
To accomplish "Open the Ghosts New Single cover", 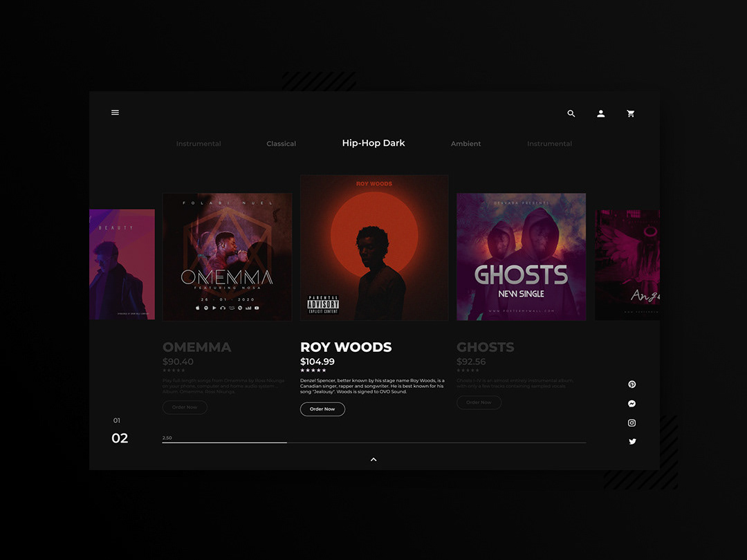I will (522, 256).
